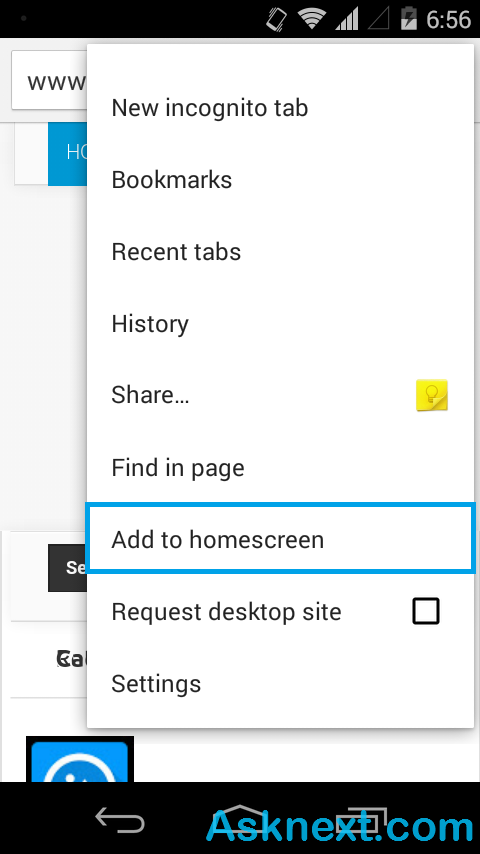This screenshot has width=480, height=854.
Task: Tap the battery charging status icon
Action: pos(409,19)
